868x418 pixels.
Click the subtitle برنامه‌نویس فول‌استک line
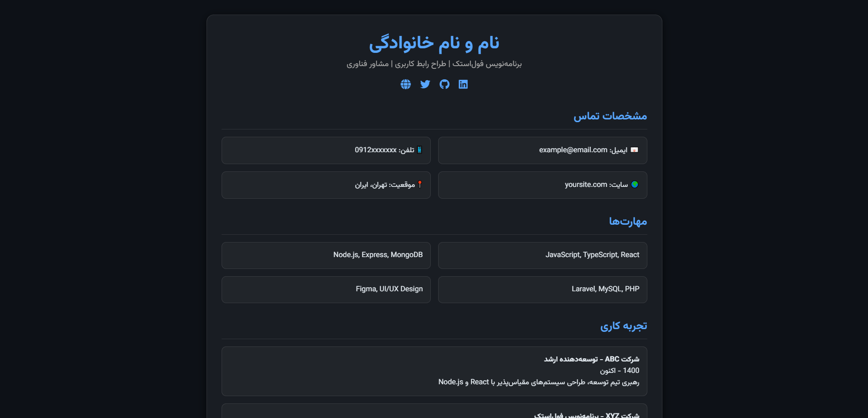click(434, 64)
